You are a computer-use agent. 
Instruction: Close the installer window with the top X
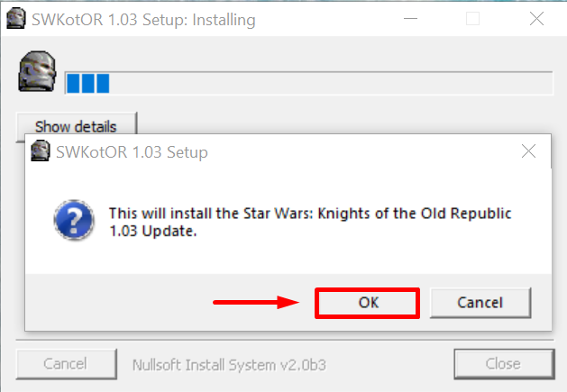pyautogui.click(x=538, y=18)
